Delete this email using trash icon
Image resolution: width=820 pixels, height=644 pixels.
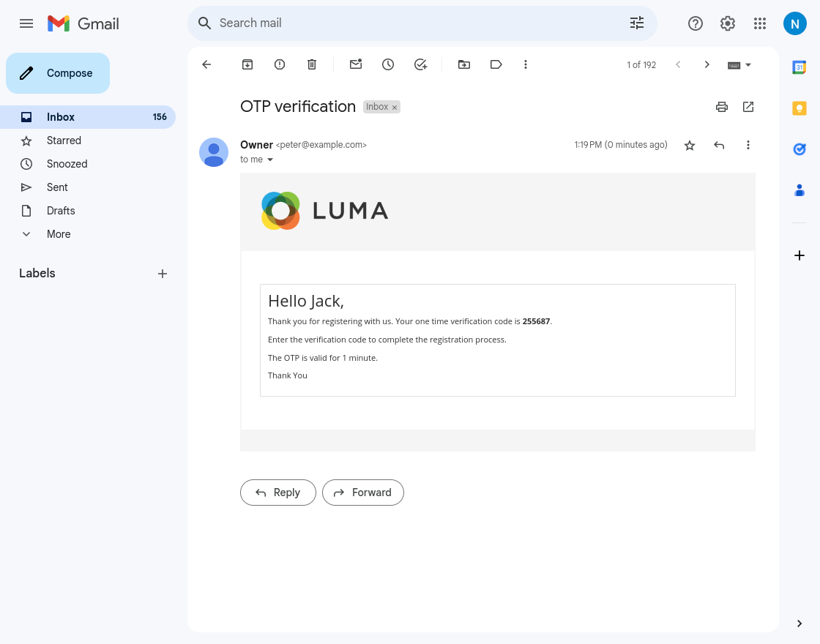(312, 64)
